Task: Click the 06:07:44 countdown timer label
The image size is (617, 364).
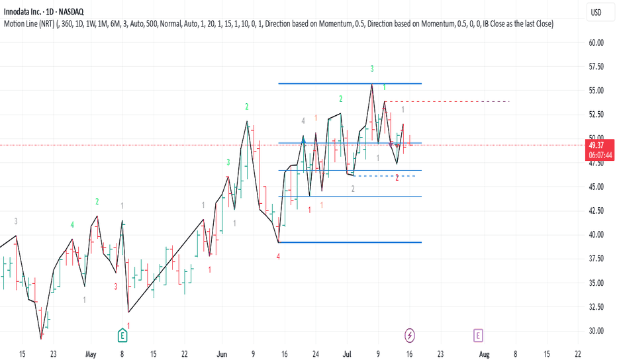Action: pos(600,155)
